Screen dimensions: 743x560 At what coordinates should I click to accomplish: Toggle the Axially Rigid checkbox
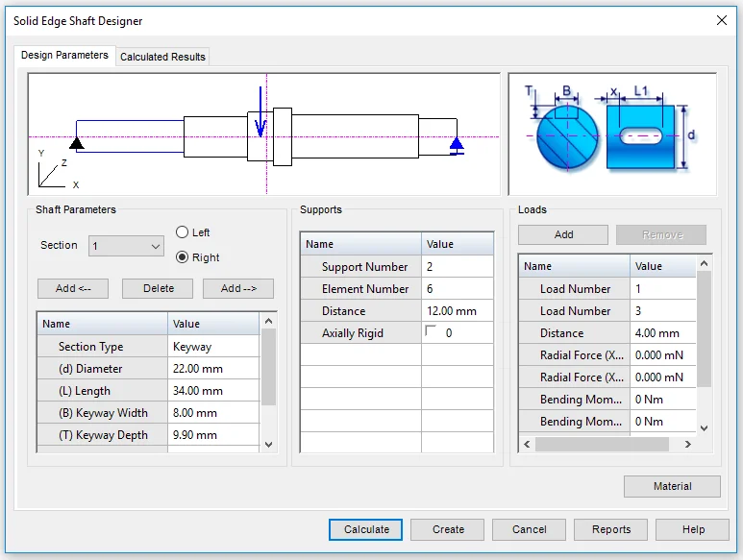click(431, 332)
